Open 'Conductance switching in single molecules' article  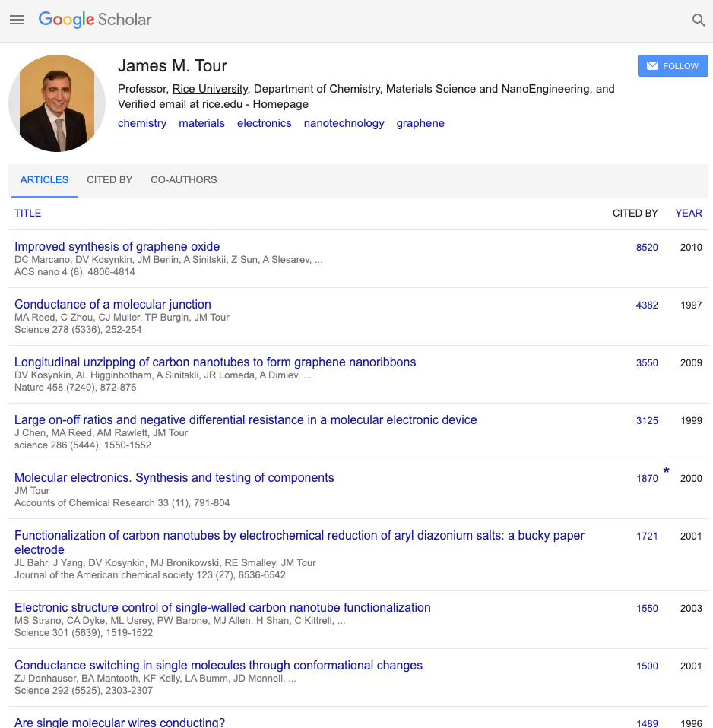(218, 666)
